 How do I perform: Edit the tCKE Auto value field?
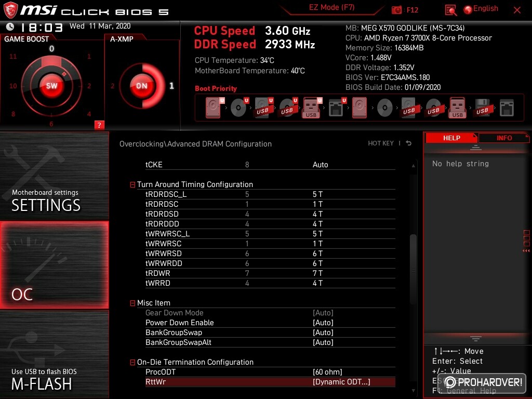click(x=320, y=165)
